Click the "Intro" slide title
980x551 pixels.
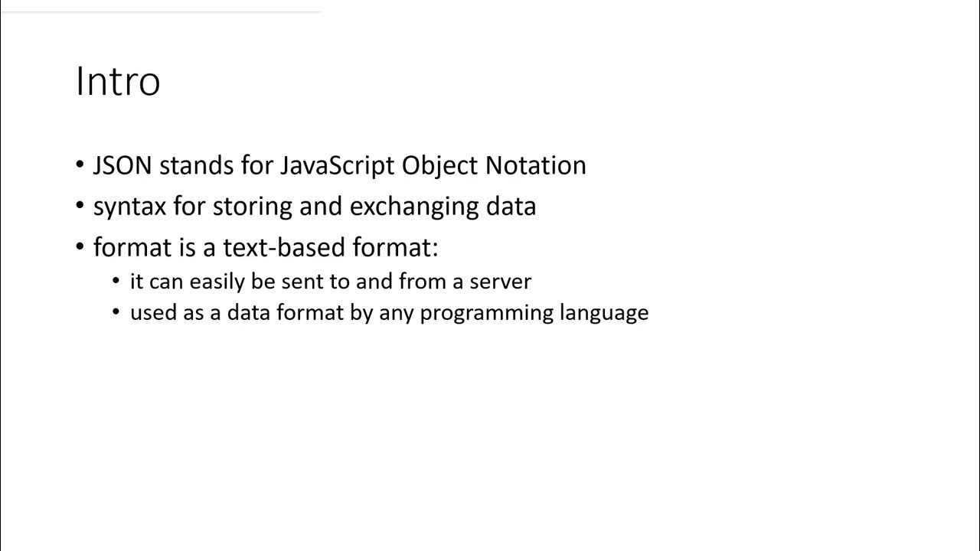(118, 81)
